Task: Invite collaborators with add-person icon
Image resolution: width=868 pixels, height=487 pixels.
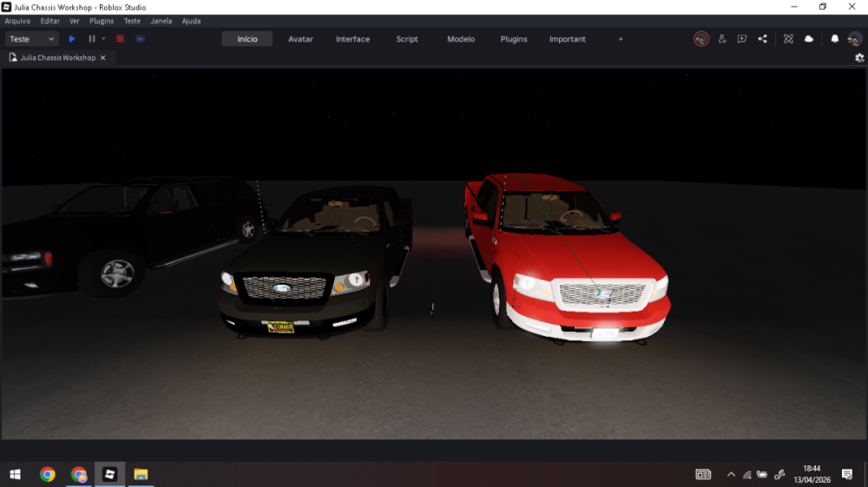Action: point(722,39)
